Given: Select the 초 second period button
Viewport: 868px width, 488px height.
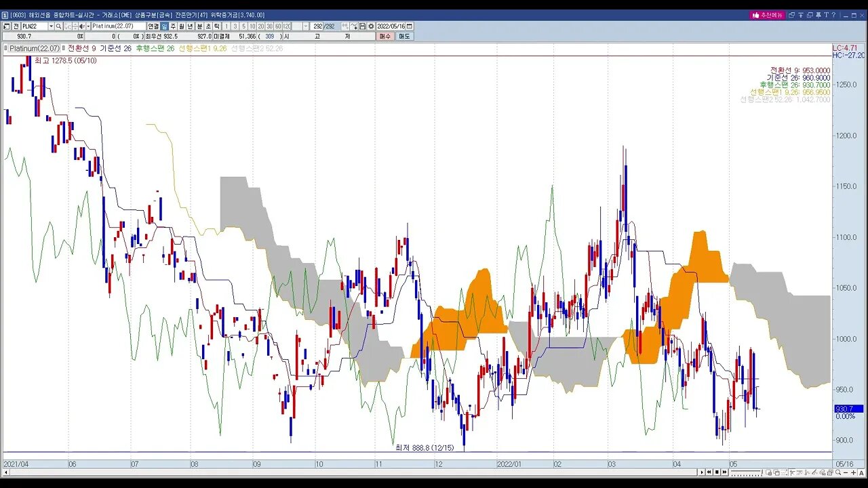Looking at the screenshot, I should click(x=208, y=26).
